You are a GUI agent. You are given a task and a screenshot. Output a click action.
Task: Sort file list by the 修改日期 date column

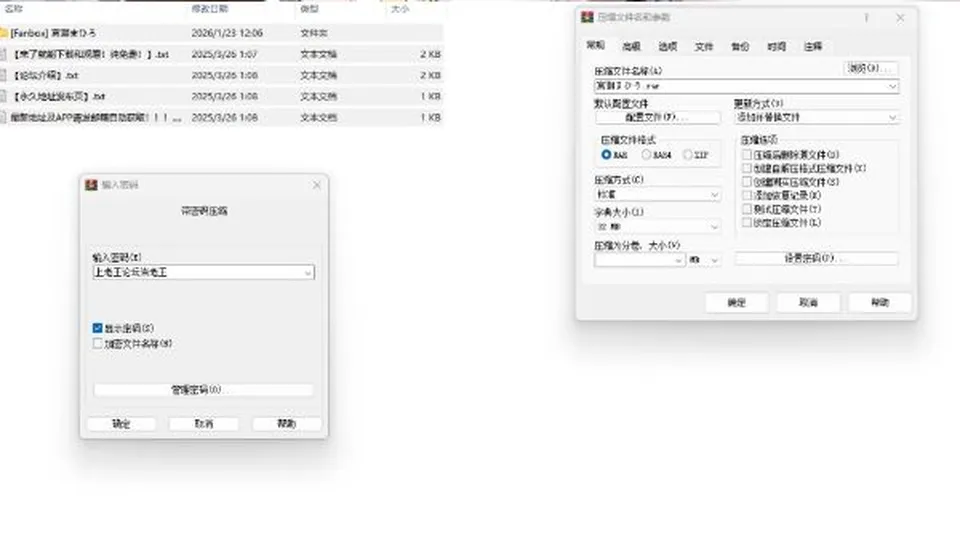209,9
